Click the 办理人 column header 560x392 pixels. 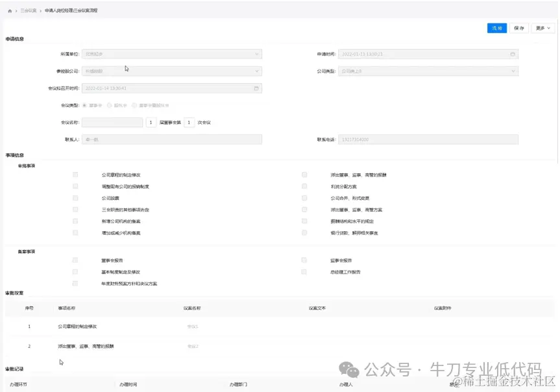pyautogui.click(x=346, y=384)
